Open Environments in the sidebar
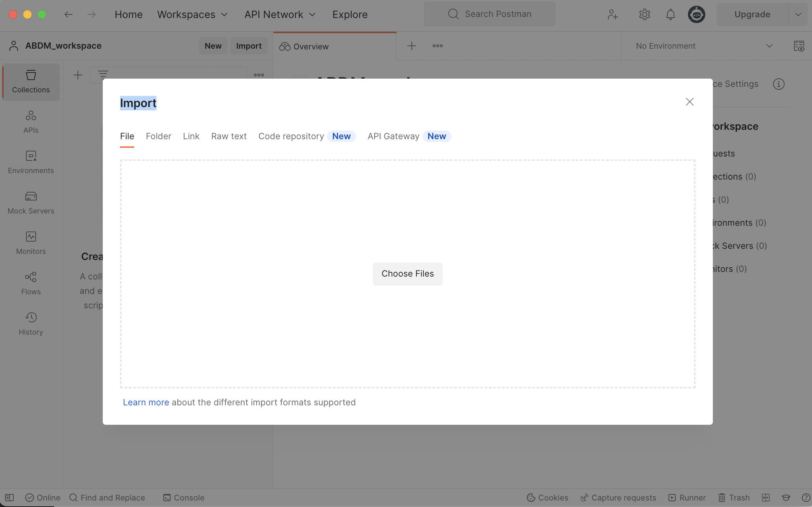 (x=31, y=163)
